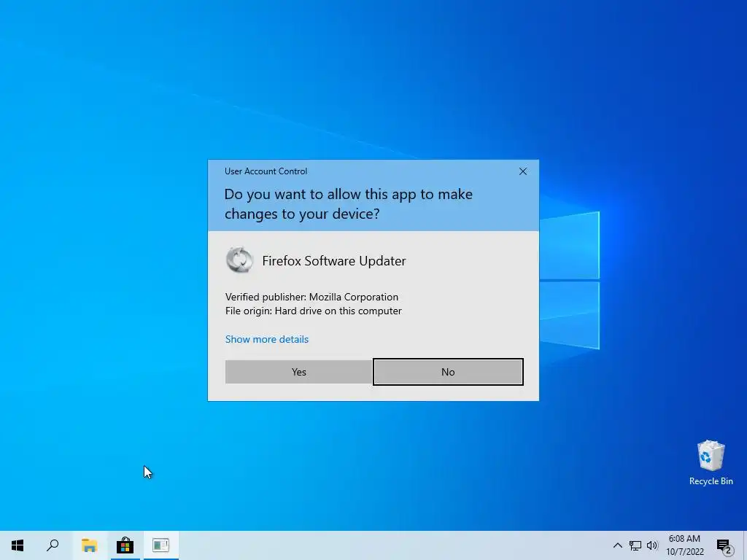The width and height of the screenshot is (747, 560).
Task: Open network status tray icon
Action: coord(635,545)
